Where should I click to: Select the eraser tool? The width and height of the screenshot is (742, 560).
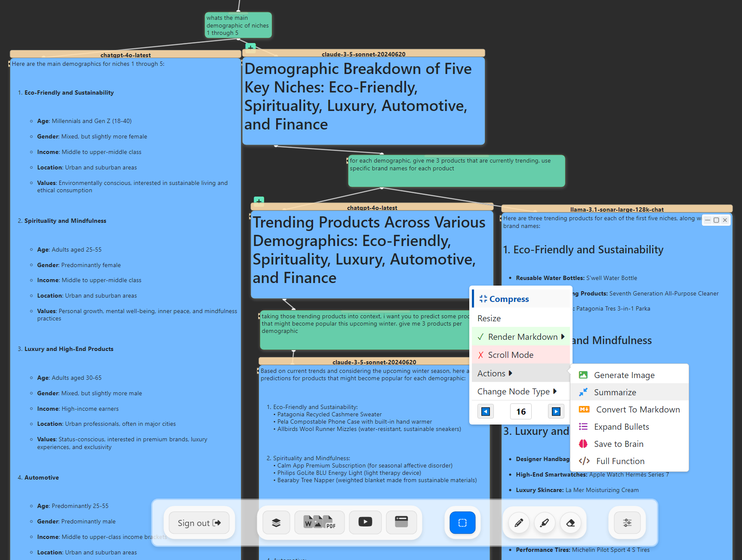click(x=570, y=523)
